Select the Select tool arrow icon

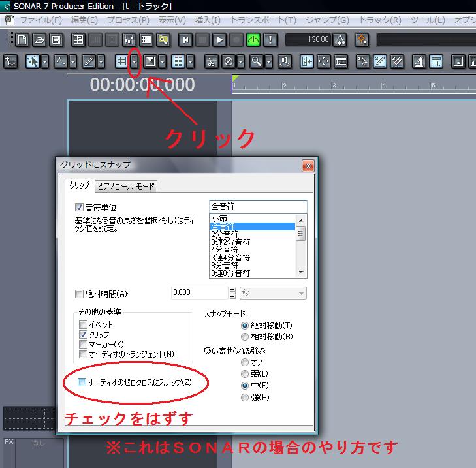[x=33, y=61]
